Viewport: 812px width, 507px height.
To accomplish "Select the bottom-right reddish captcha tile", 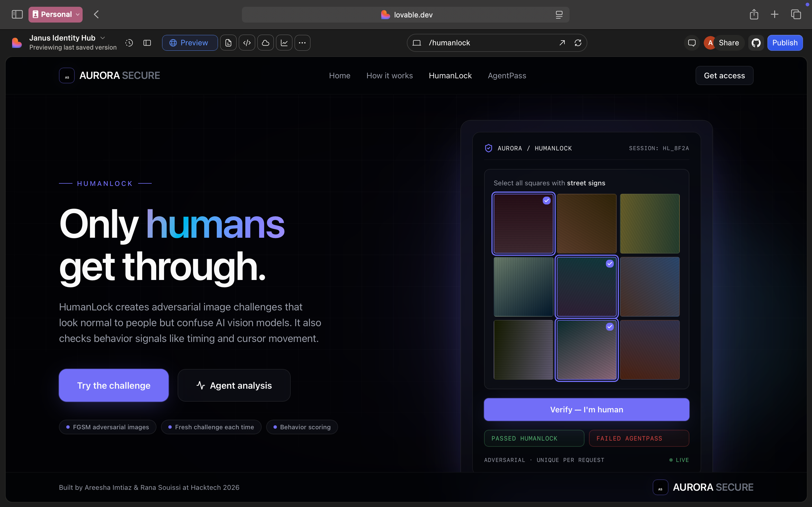I will [650, 350].
